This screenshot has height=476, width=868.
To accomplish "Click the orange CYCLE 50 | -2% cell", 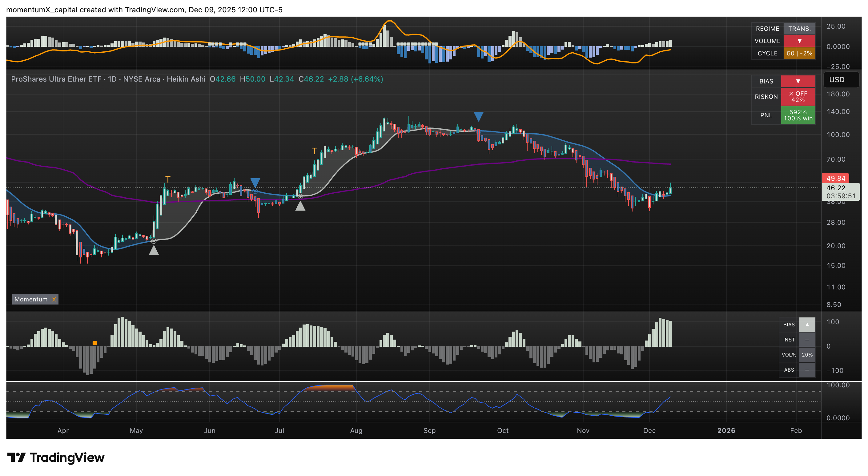I will pos(799,53).
